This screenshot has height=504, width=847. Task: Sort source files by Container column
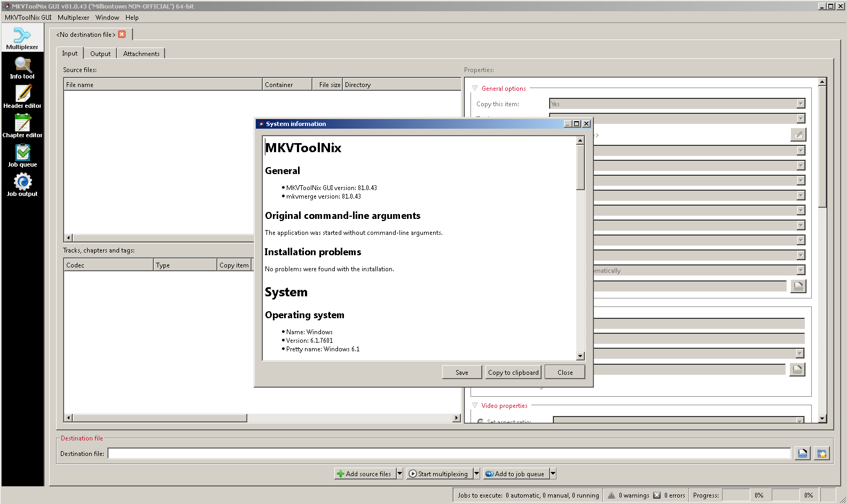click(287, 84)
